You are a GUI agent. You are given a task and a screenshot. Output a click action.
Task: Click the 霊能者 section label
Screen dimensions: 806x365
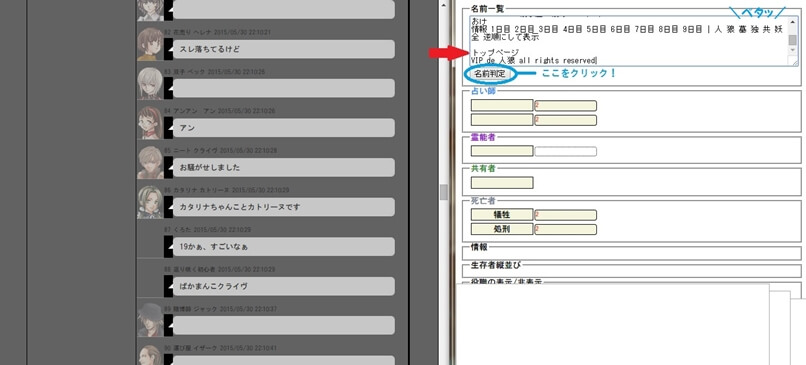[484, 137]
